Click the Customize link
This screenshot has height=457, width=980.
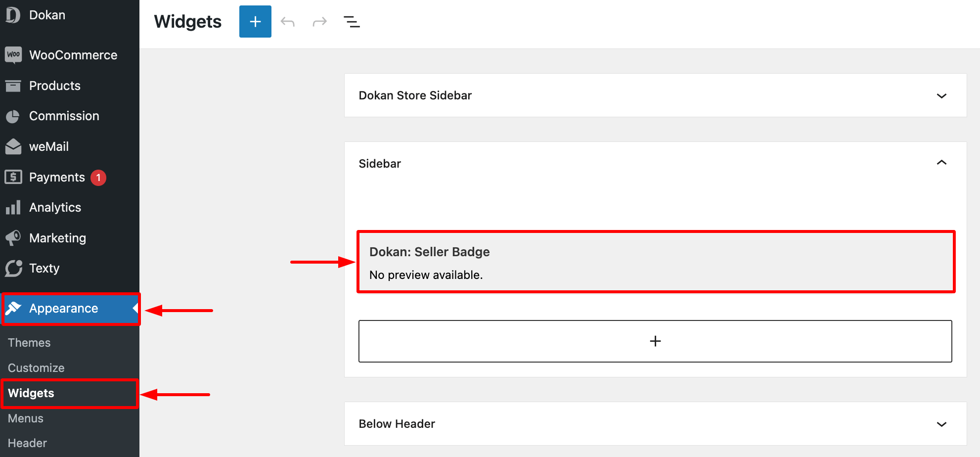[x=36, y=367]
